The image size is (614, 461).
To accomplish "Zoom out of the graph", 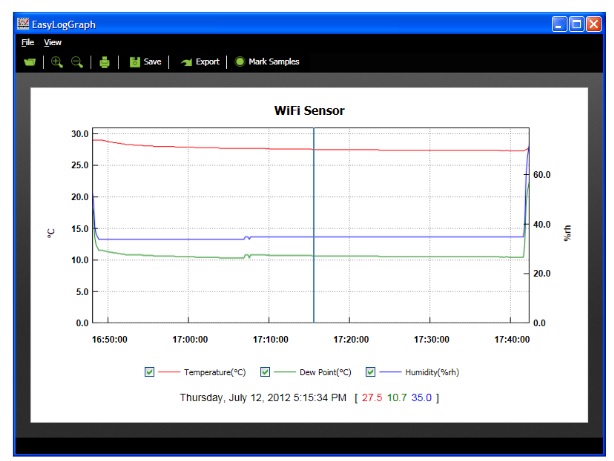I will [x=77, y=62].
